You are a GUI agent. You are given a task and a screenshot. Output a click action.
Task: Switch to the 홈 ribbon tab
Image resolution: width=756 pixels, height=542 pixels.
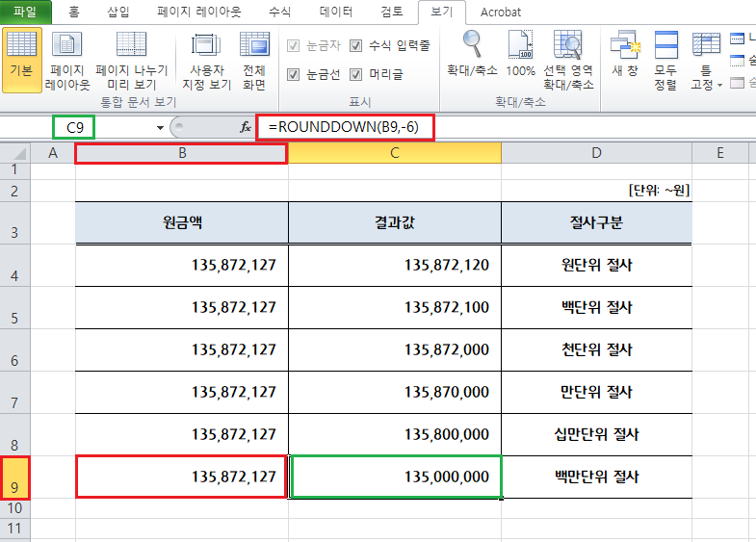(x=74, y=12)
